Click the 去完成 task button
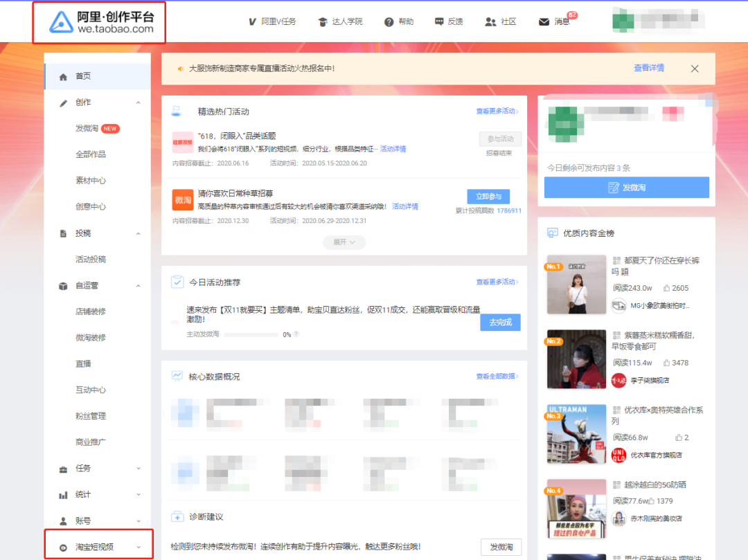748x560 pixels. click(500, 322)
